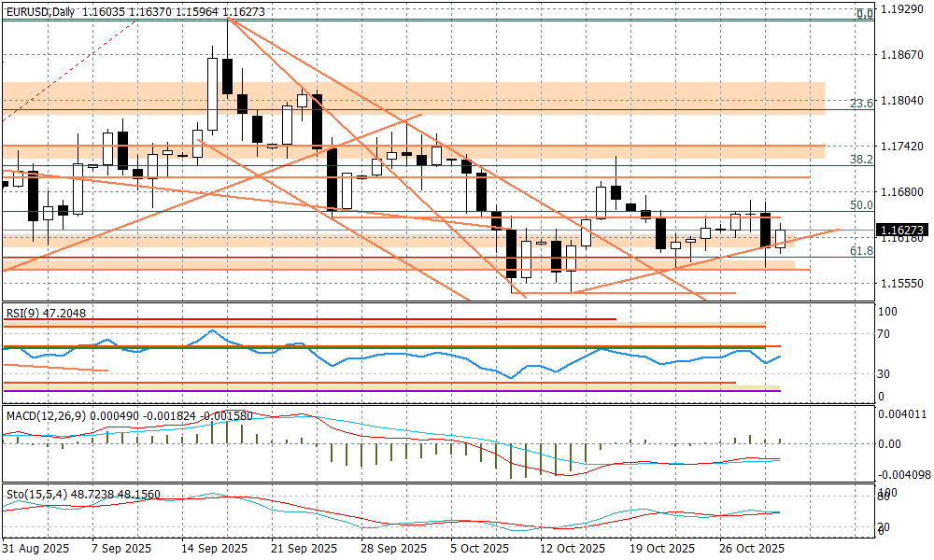Viewport: 934px width, 560px height.
Task: Click the 1.17420 price axis label
Action: (x=903, y=147)
